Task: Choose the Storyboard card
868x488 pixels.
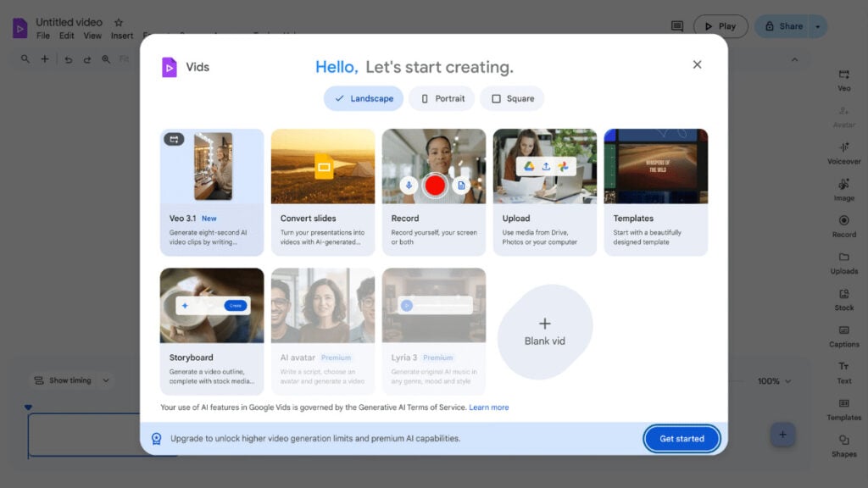Action: click(212, 331)
